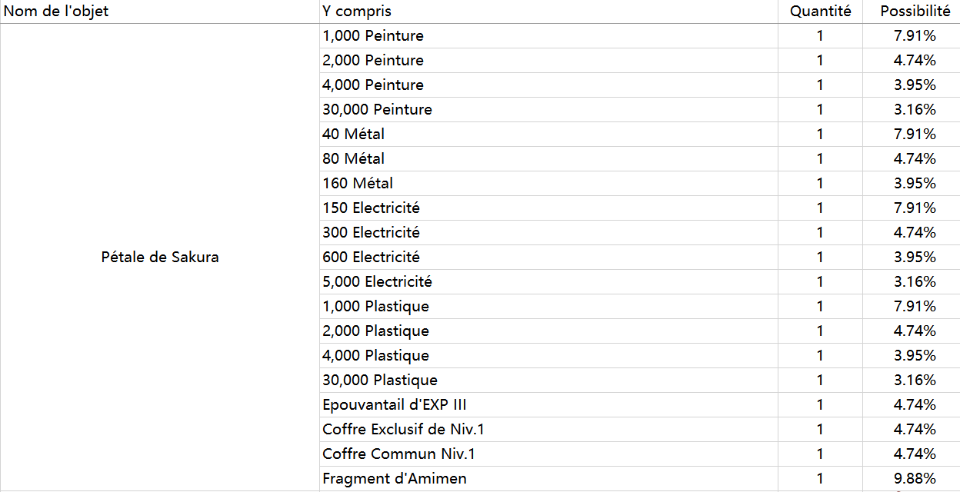Select the '150 Electricité' cell
Viewport: 960px width, 492px height.
click(549, 208)
